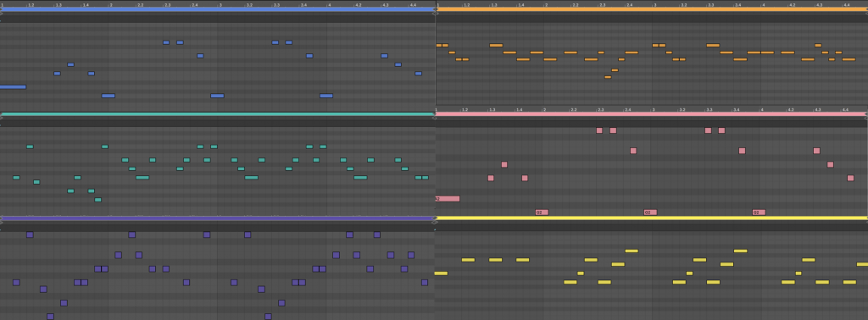This screenshot has height=320, width=868.
Task: Select the long blue note at bar 2
Action: 108,96
